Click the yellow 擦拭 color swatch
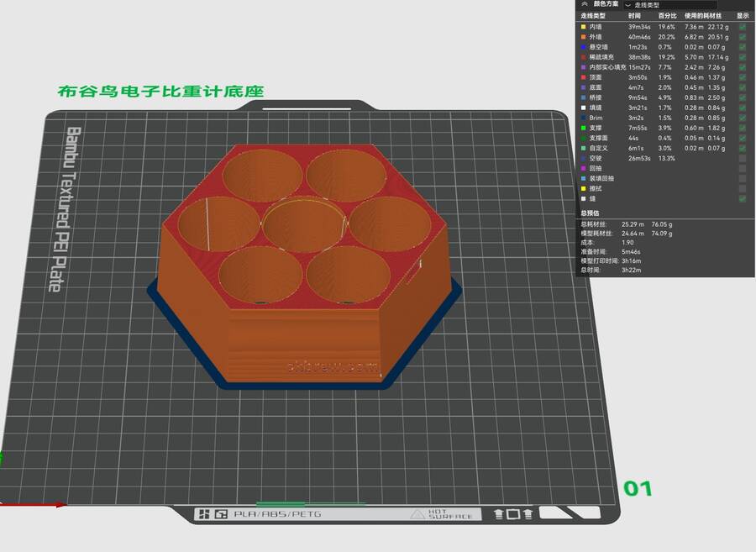 click(583, 188)
